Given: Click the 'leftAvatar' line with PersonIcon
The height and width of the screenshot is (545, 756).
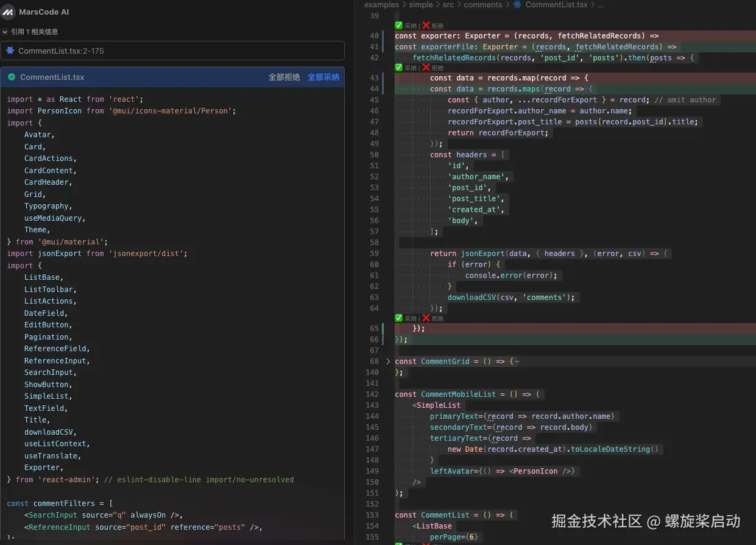Looking at the screenshot, I should coord(503,471).
